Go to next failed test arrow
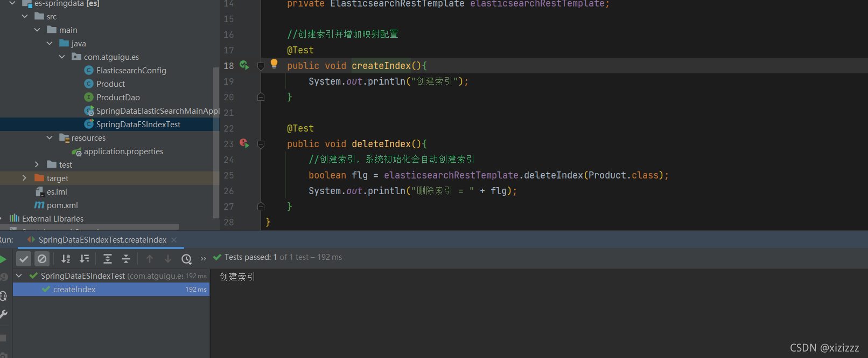 point(168,259)
